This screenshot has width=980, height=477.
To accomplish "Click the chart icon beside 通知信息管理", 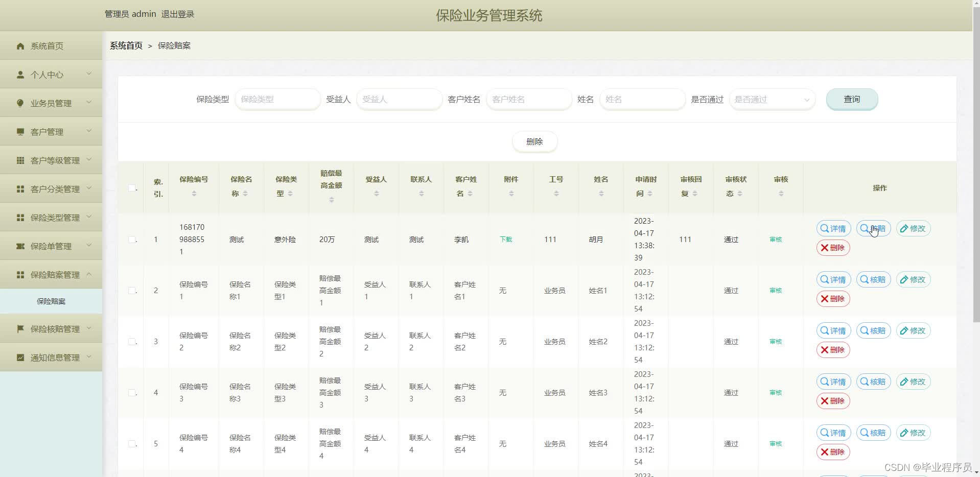I will click(x=20, y=357).
